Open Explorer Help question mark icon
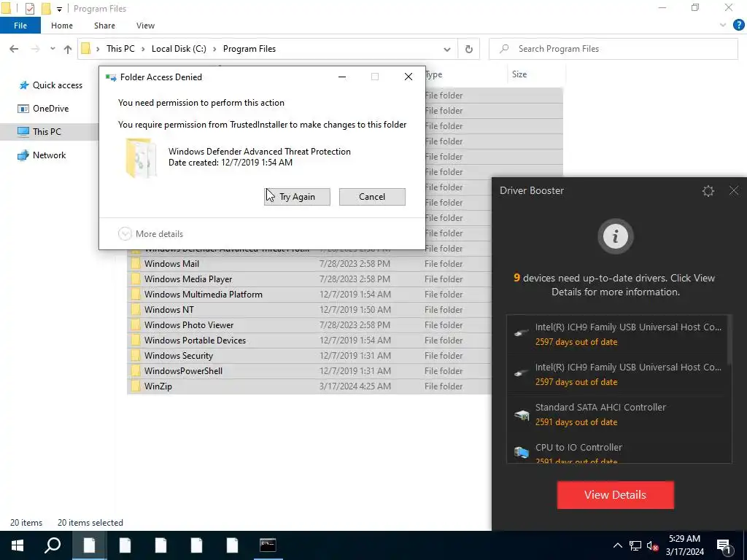 pyautogui.click(x=738, y=26)
